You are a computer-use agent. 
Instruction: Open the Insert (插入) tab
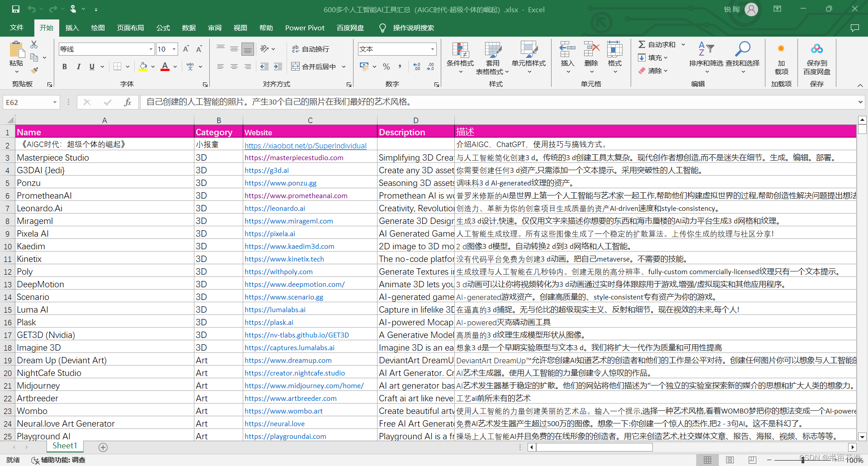72,28
